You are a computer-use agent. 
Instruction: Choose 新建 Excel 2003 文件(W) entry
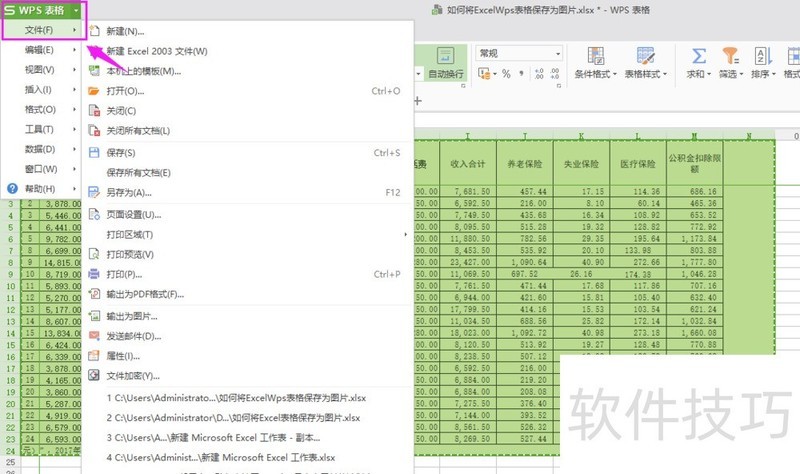[x=247, y=51]
